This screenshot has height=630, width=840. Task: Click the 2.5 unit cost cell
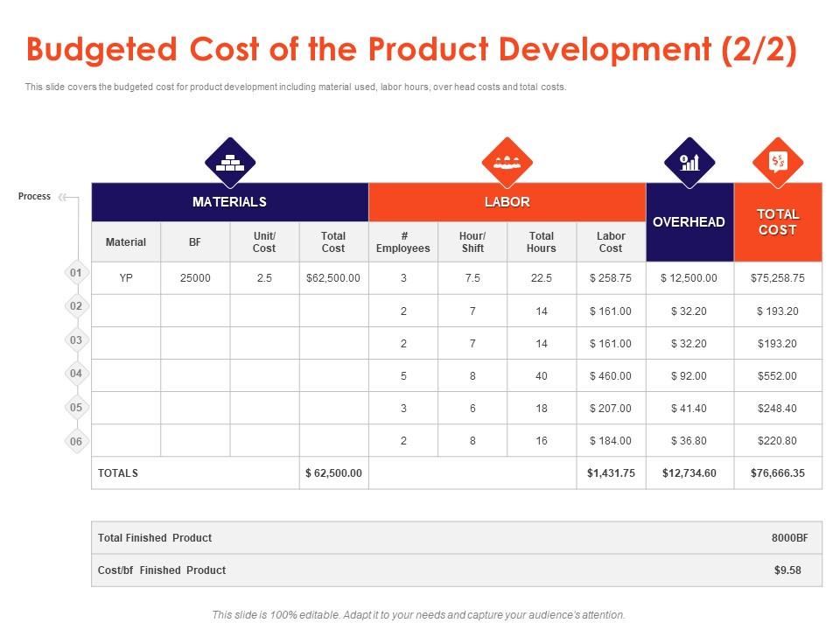click(x=264, y=278)
